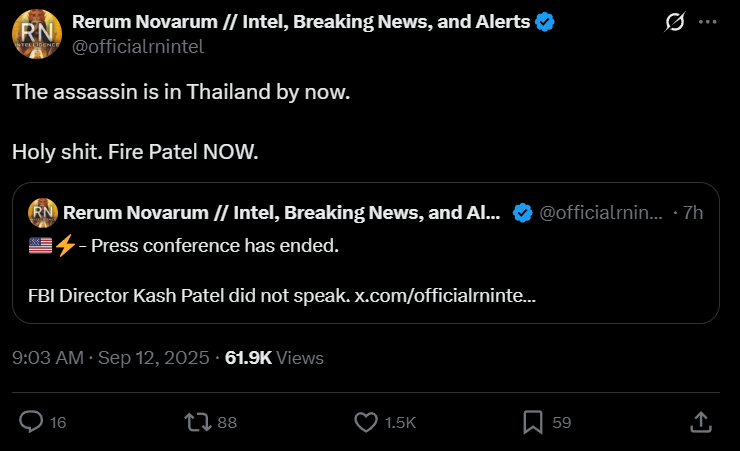This screenshot has width=740, height=451.
Task: Bookmark this post
Action: [533, 422]
